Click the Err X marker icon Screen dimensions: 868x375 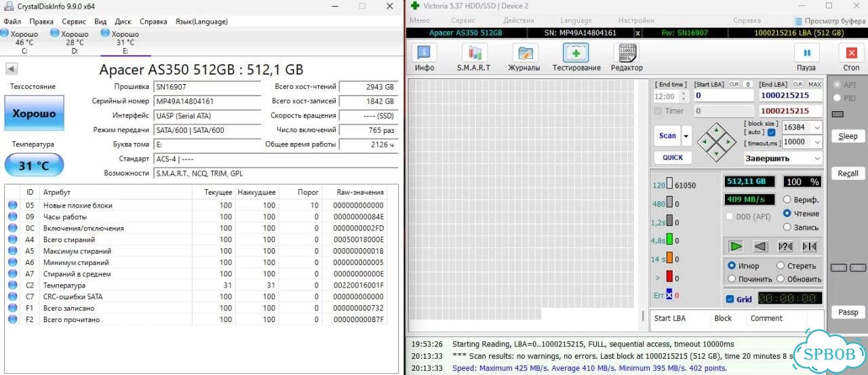(669, 295)
